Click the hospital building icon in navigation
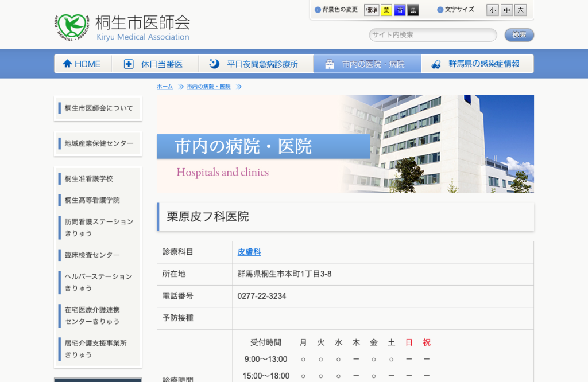This screenshot has height=382, width=588. tap(329, 64)
